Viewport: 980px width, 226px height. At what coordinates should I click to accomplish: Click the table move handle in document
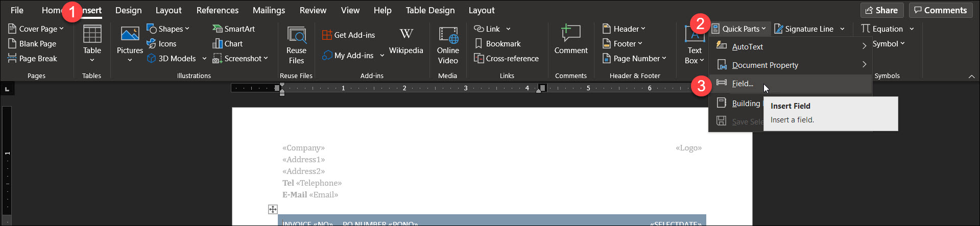pyautogui.click(x=273, y=209)
